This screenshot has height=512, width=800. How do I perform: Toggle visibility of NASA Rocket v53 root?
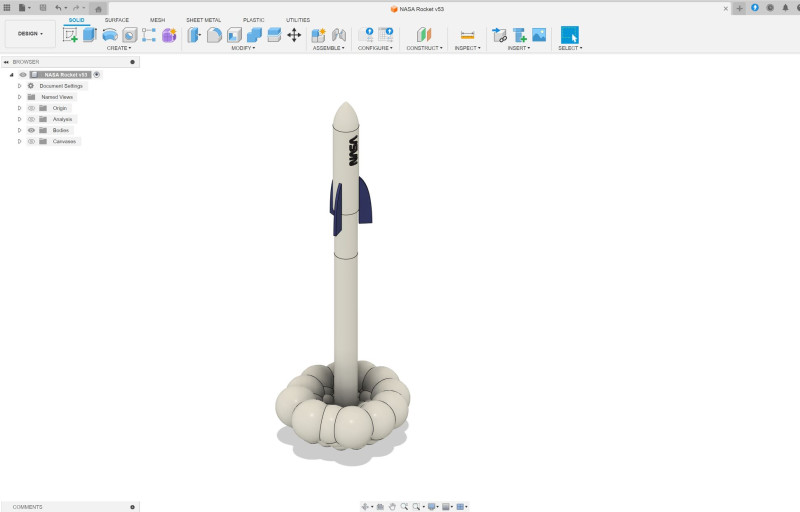[x=23, y=74]
